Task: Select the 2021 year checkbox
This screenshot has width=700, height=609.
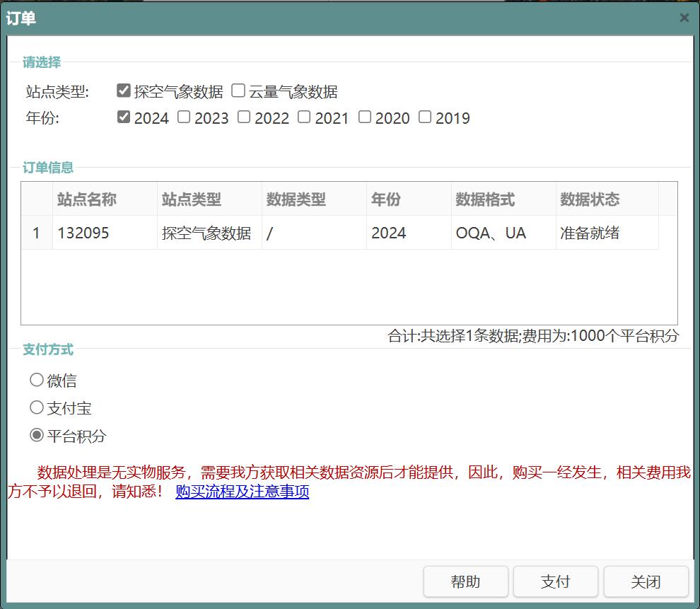Action: pyautogui.click(x=304, y=117)
